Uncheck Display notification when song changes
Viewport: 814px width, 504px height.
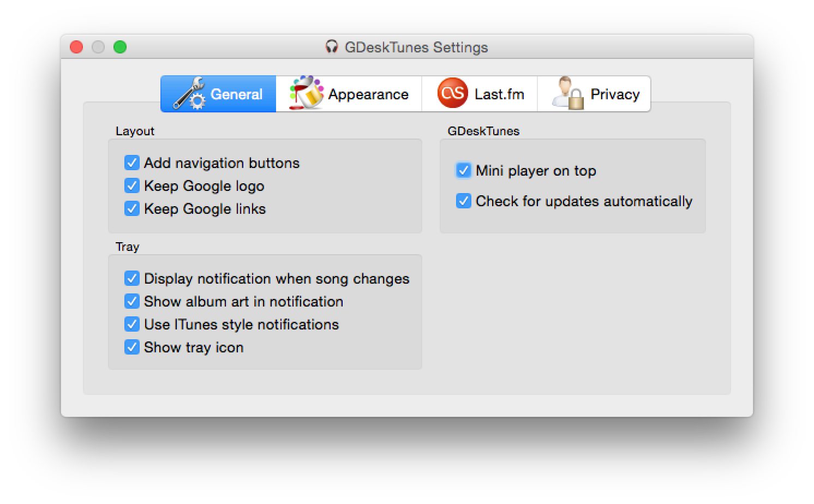[x=132, y=278]
